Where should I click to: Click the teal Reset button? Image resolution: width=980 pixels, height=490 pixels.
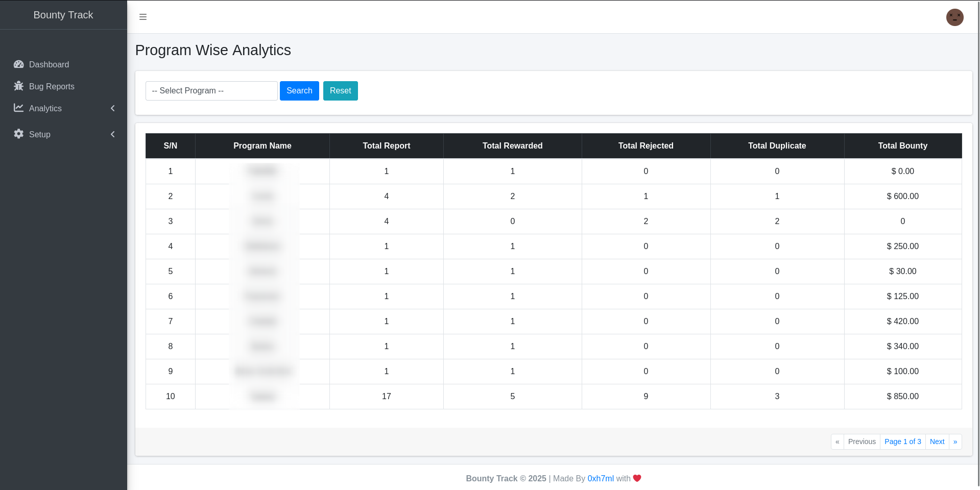click(x=341, y=91)
